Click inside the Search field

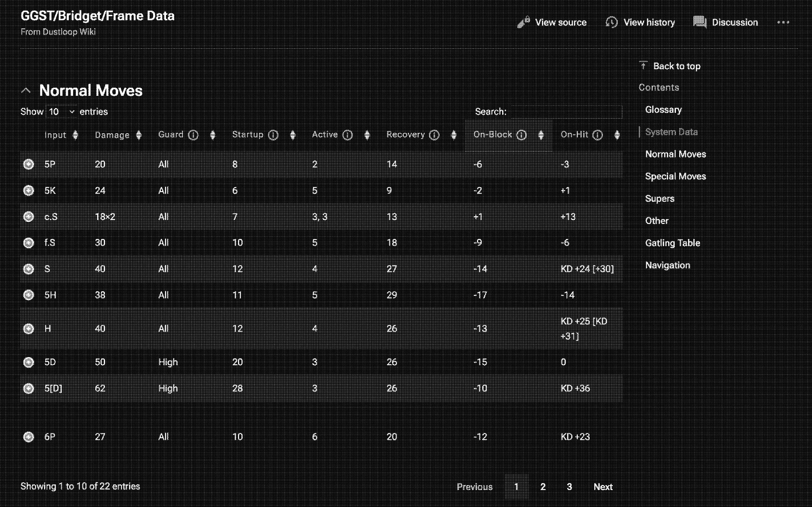(566, 111)
